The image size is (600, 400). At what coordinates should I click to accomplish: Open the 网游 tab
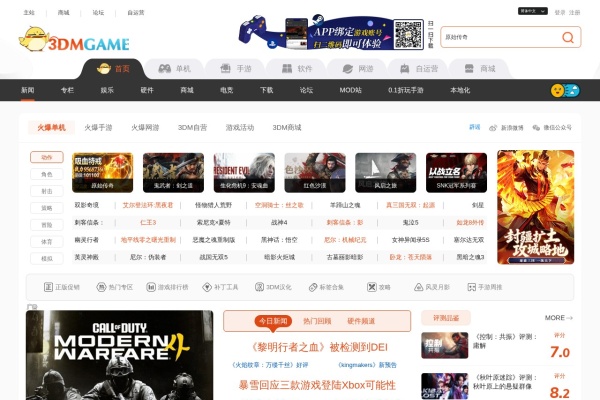click(358, 69)
